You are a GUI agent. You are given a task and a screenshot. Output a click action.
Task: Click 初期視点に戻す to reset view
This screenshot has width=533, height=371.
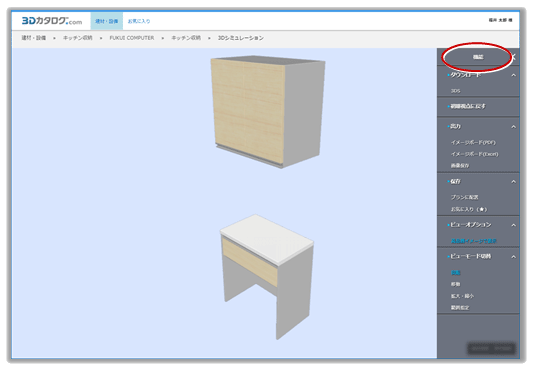(x=468, y=106)
